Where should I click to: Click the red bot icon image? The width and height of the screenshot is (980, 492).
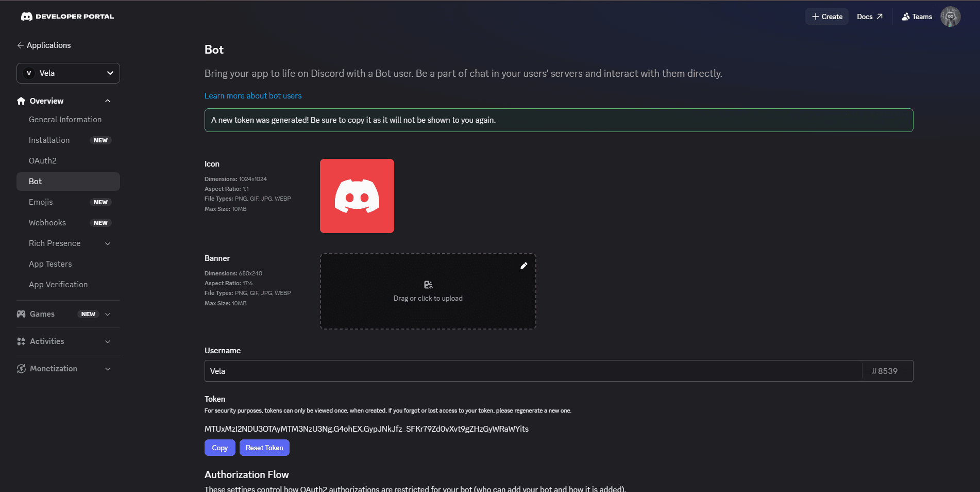click(x=357, y=196)
